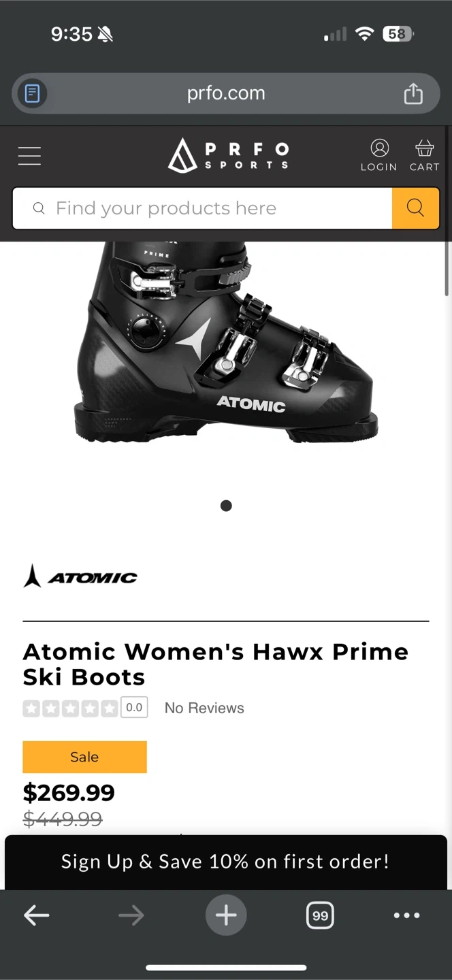Tap the PRFO Sports logo
452x980 pixels.
228,155
